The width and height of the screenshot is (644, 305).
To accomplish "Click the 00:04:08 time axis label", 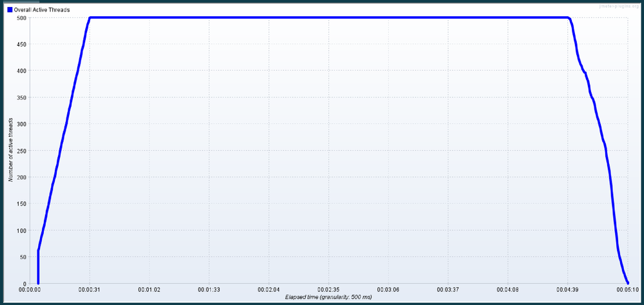I will 509,290.
